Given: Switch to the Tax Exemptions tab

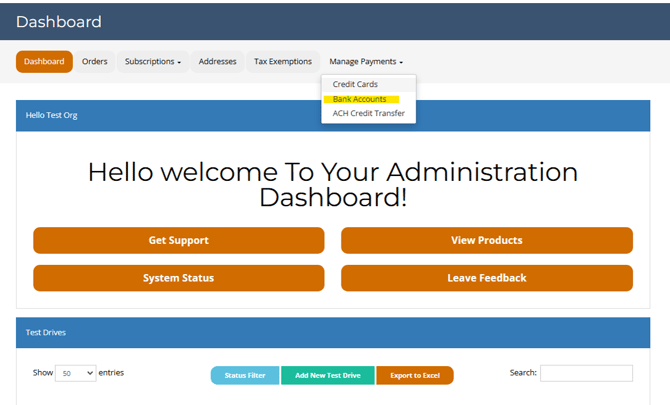Looking at the screenshot, I should click(283, 62).
